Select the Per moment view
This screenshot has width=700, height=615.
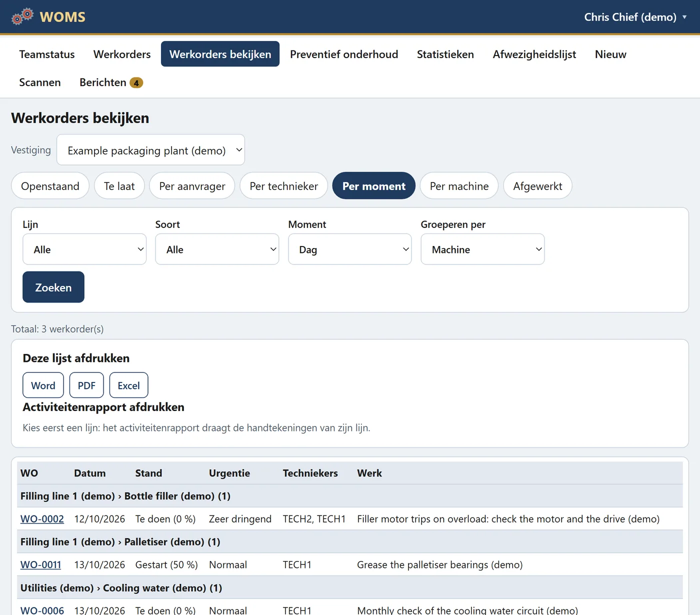pyautogui.click(x=374, y=186)
